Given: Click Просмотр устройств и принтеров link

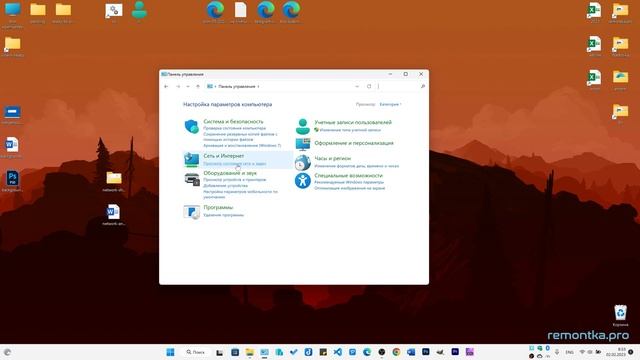Looking at the screenshot, I should point(235,180).
